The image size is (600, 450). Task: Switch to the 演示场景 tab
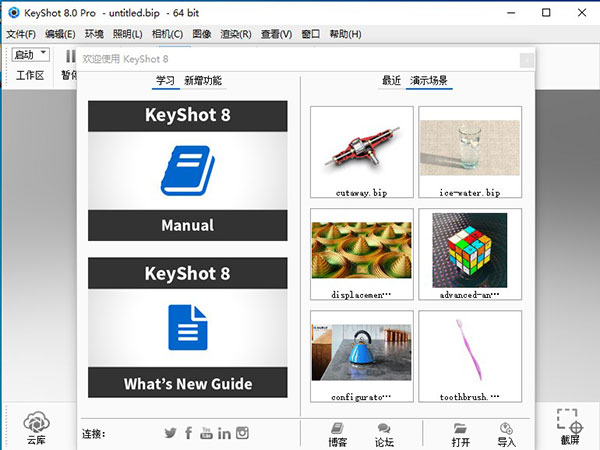[429, 80]
